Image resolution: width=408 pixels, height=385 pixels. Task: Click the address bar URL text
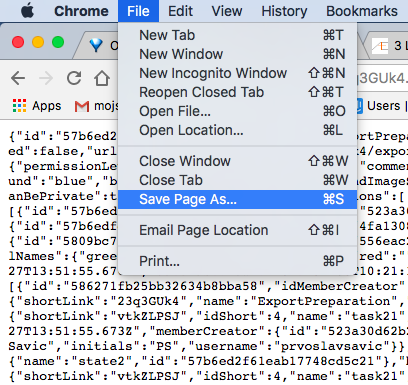click(382, 79)
